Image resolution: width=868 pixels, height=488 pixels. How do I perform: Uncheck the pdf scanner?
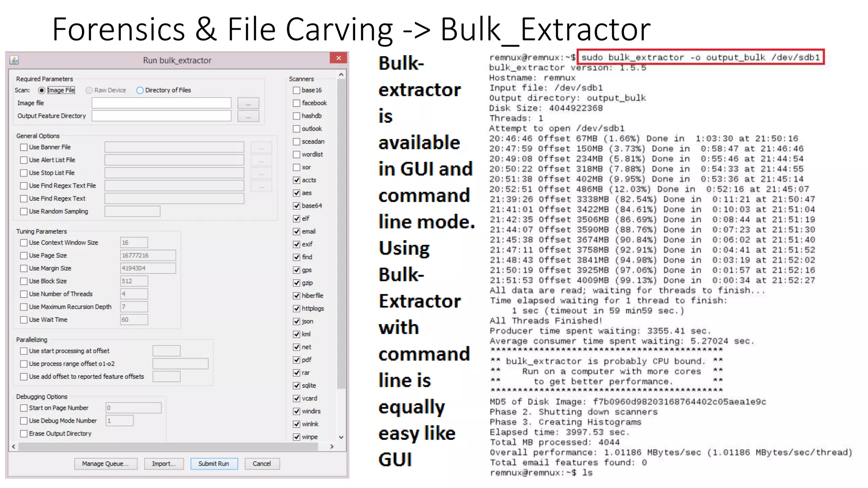(297, 360)
